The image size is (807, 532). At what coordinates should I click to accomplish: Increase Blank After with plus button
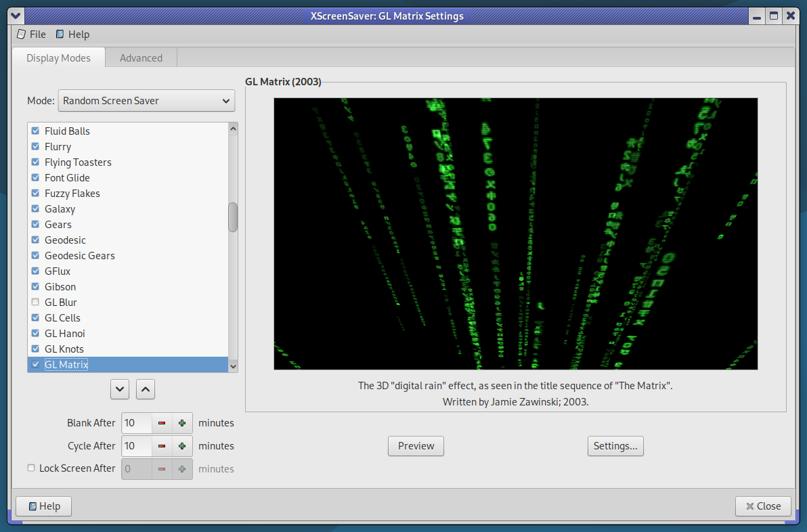point(182,423)
